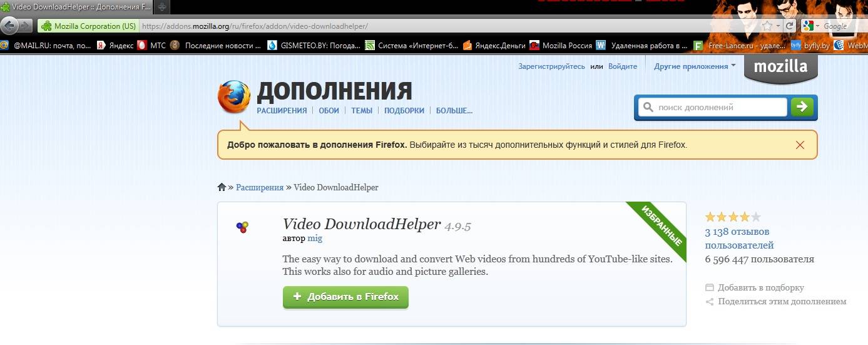Screen dimensions: 868x345
Task: Click the home icon in breadcrumbs
Action: pos(222,187)
